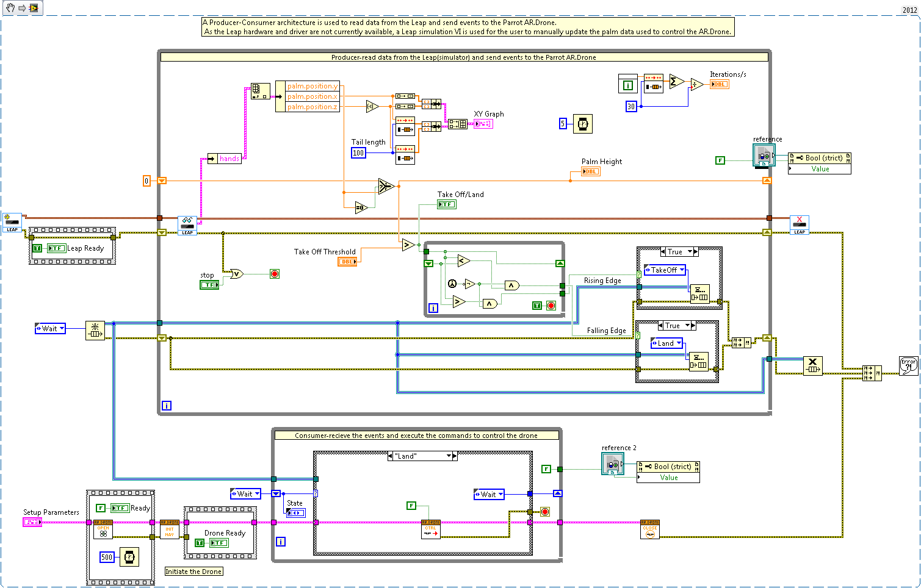Click the Wait node beside 500 constant
The width and height of the screenshot is (921, 588).
coord(129,557)
